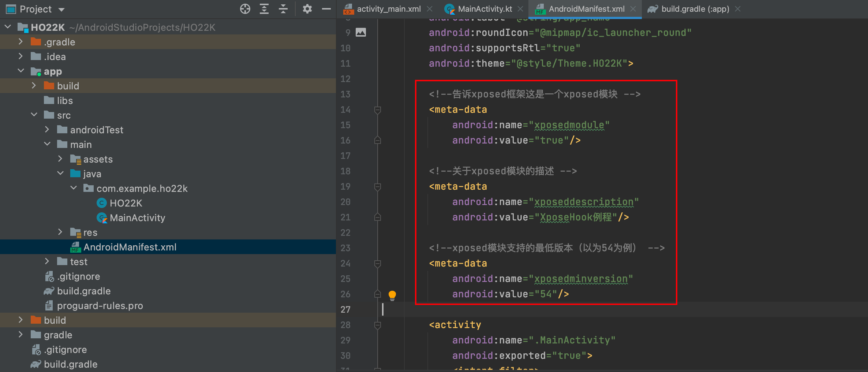868x372 pixels.
Task: Expand the gradle folder
Action: [x=21, y=335]
